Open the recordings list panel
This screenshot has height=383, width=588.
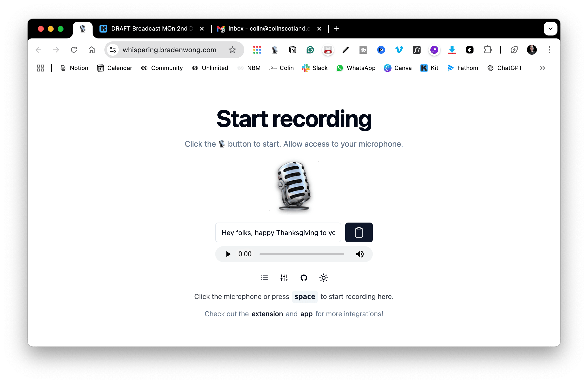pos(265,278)
